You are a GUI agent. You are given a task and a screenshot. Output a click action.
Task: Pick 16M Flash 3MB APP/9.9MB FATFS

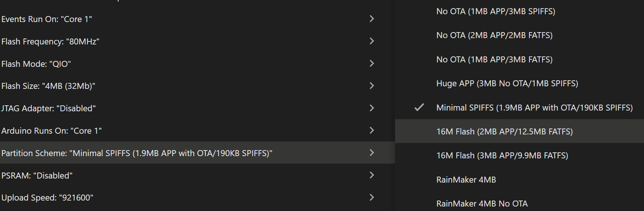click(502, 155)
